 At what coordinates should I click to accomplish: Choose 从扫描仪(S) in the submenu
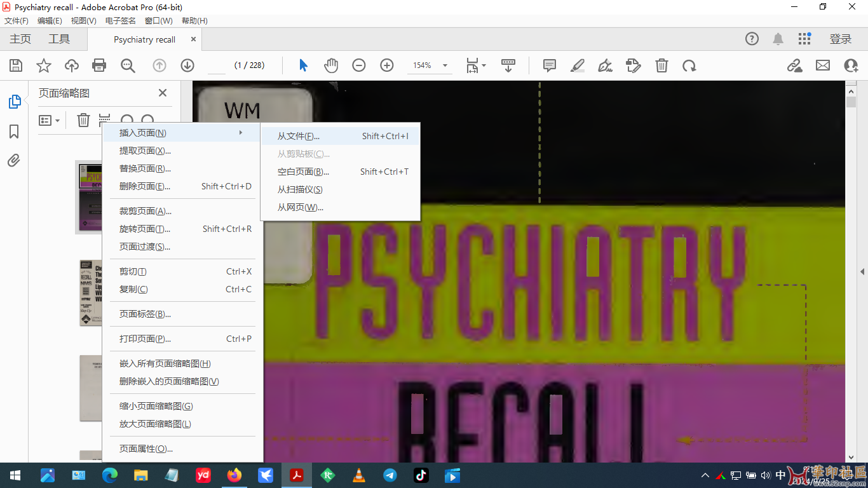[x=341, y=189]
